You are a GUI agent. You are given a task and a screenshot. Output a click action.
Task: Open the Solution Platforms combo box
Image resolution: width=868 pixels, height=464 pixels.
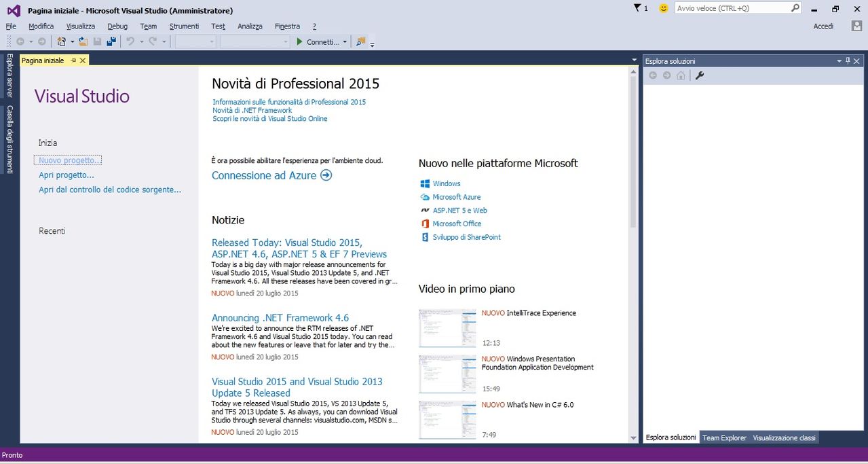pos(255,42)
